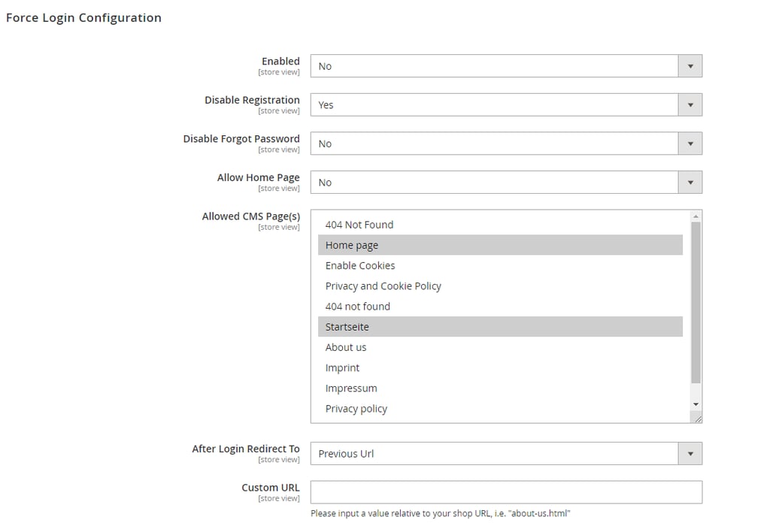This screenshot has width=776, height=532.
Task: Open the After Login Redirect To dropdown
Action: [x=690, y=453]
